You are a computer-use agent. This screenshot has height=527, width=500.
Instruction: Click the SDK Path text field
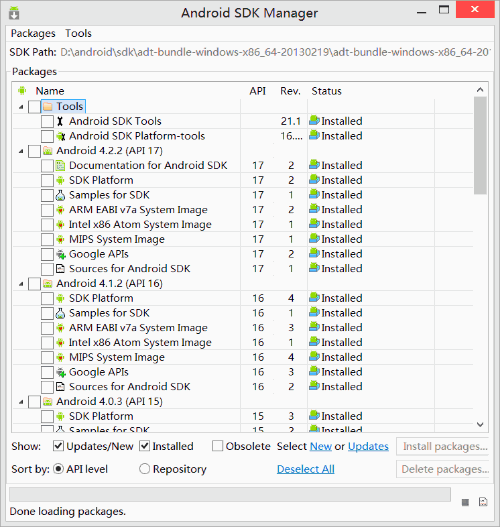pyautogui.click(x=276, y=52)
